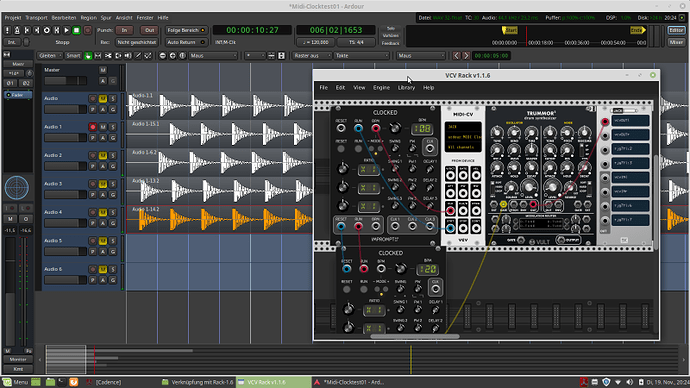
Task: Switch to the Mixer window button
Action: pos(676,42)
